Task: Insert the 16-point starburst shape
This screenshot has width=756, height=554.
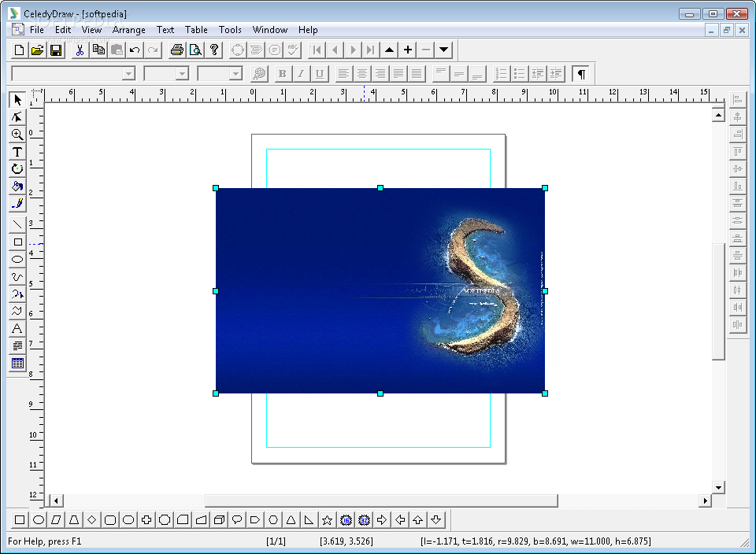Action: tap(346, 520)
